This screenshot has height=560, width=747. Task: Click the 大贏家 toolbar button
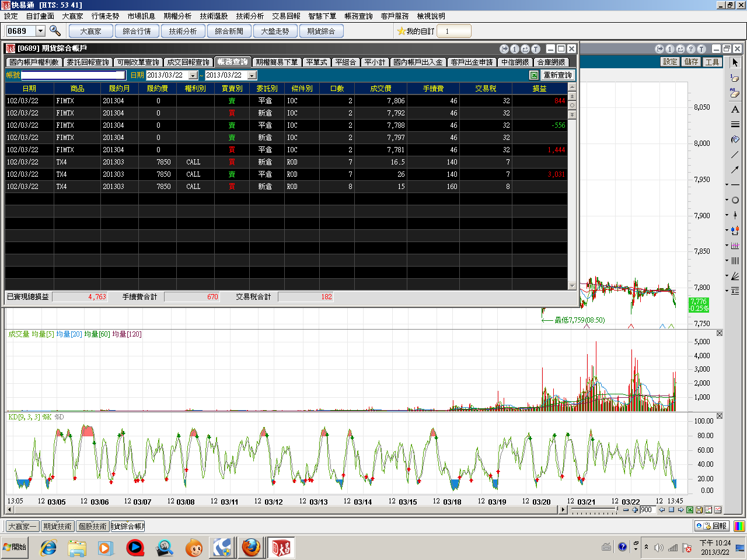pos(90,31)
